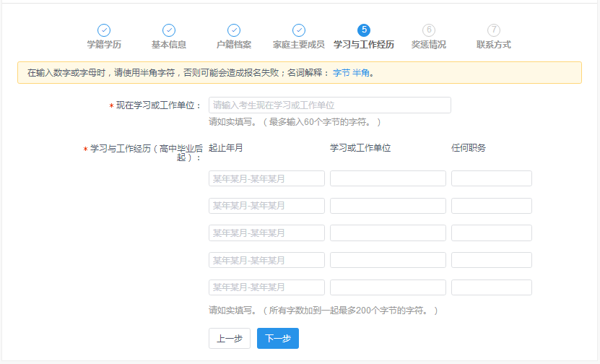
Task: Click the step 7 circle icon
Action: [x=494, y=30]
